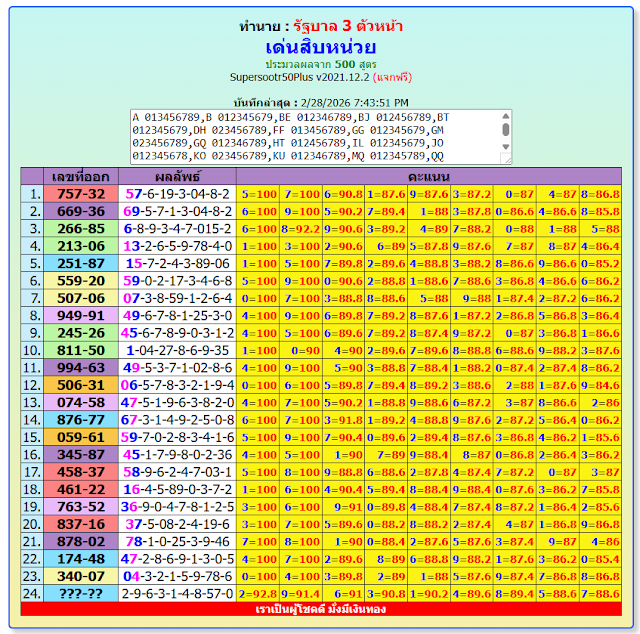Click score cell 3=91.8 in row 14
640x634 pixels.
(x=344, y=420)
